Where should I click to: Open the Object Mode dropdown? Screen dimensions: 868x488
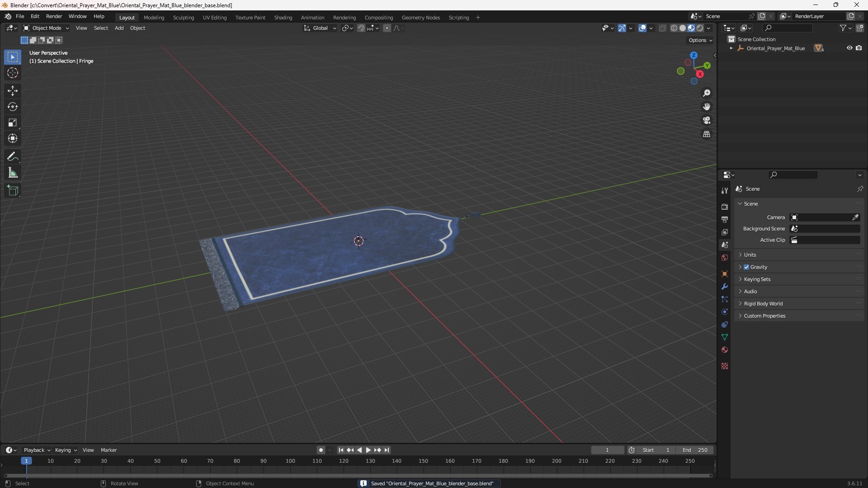(46, 28)
